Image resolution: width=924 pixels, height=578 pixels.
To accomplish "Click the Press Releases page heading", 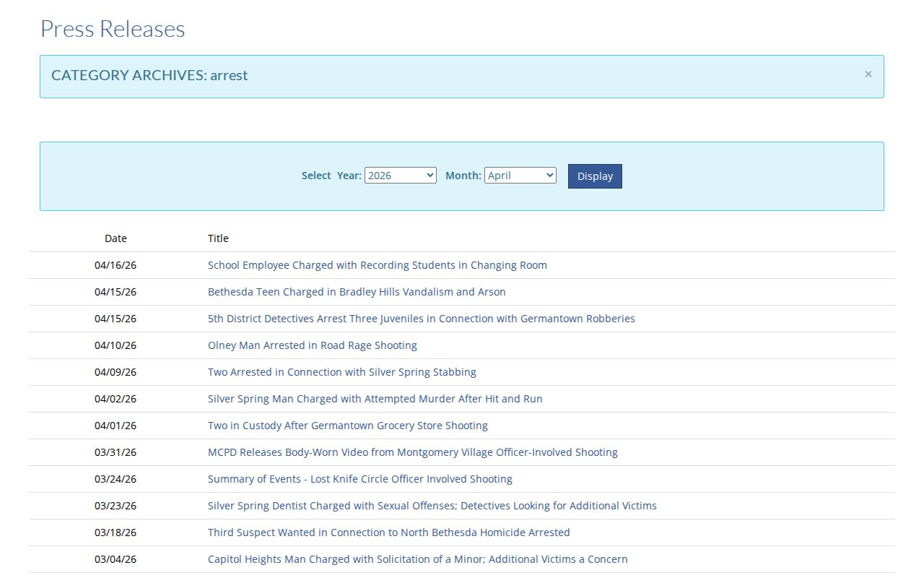I will click(113, 29).
